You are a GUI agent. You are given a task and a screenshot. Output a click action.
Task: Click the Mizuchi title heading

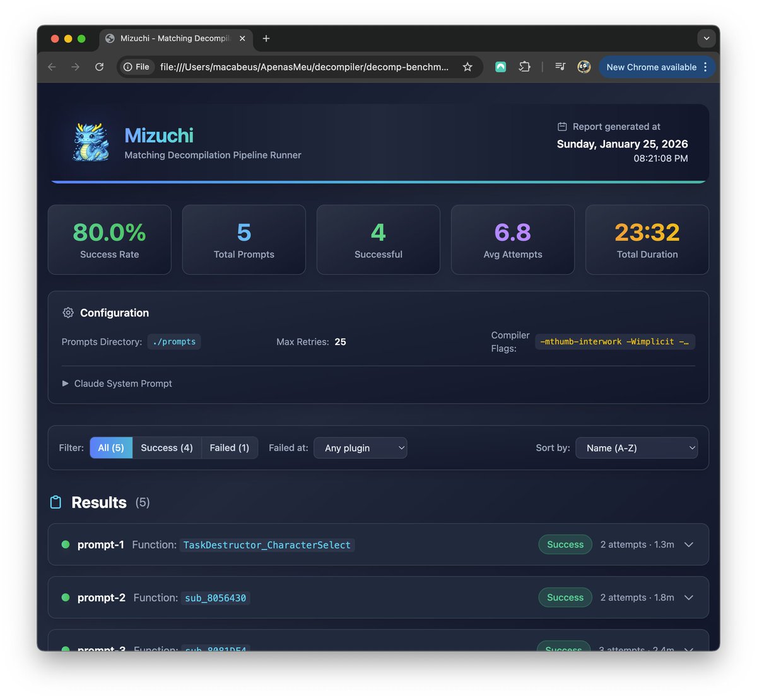pos(159,136)
